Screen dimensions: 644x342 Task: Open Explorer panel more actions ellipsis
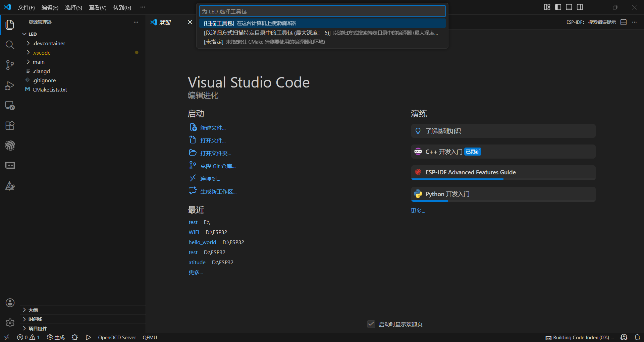[136, 22]
